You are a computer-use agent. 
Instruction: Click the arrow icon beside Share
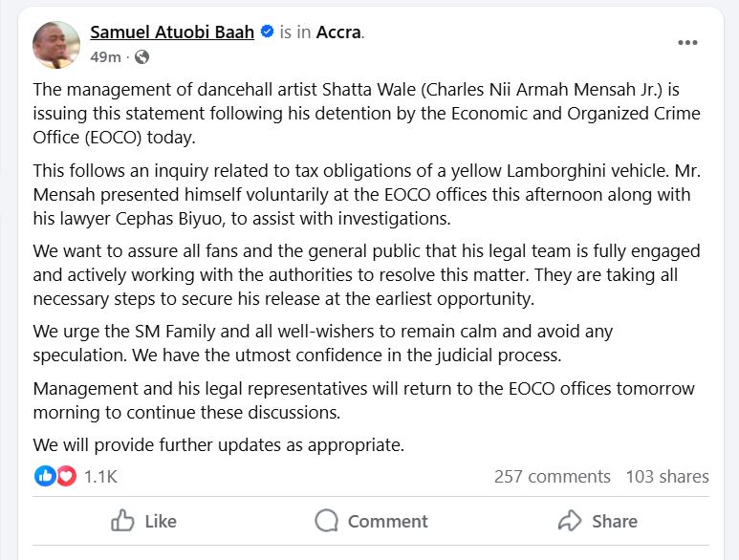click(570, 521)
